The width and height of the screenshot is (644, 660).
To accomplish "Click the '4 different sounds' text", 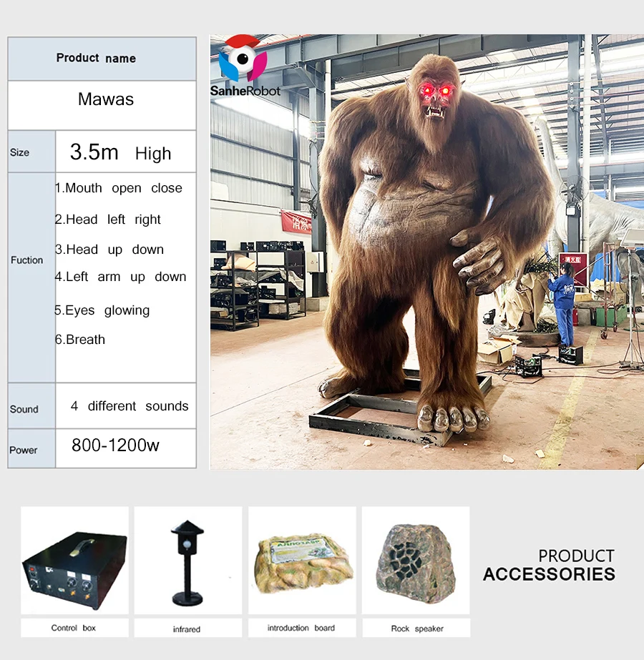I will [x=127, y=405].
